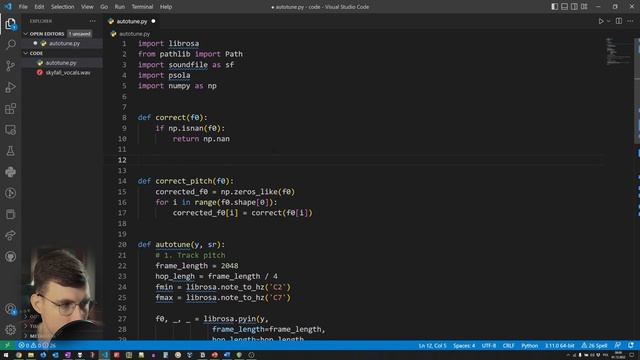
Task: Run the Python file with play button
Action: 601,21
